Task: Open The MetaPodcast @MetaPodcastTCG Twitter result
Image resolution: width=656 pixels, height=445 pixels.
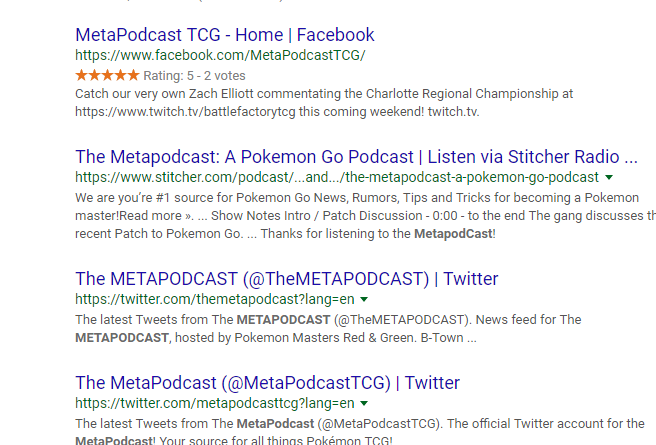Action: 267,383
